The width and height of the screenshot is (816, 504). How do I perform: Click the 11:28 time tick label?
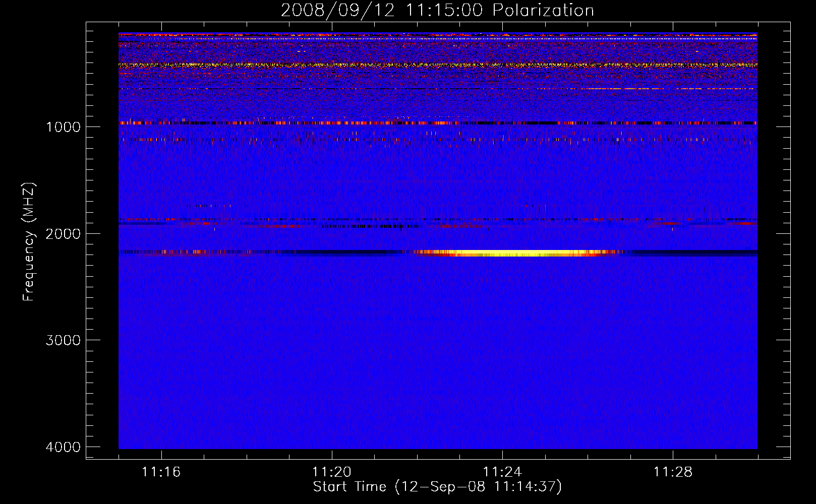pyautogui.click(x=673, y=472)
